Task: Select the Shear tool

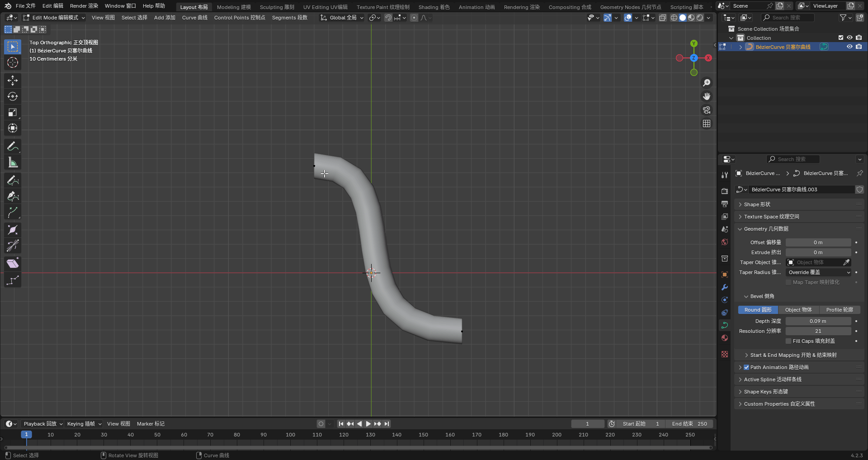Action: coord(13,263)
